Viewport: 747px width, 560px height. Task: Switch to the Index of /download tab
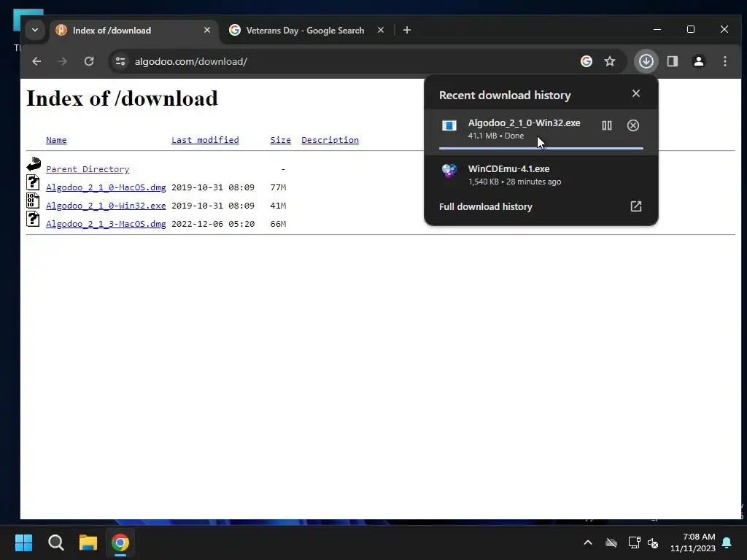(134, 31)
